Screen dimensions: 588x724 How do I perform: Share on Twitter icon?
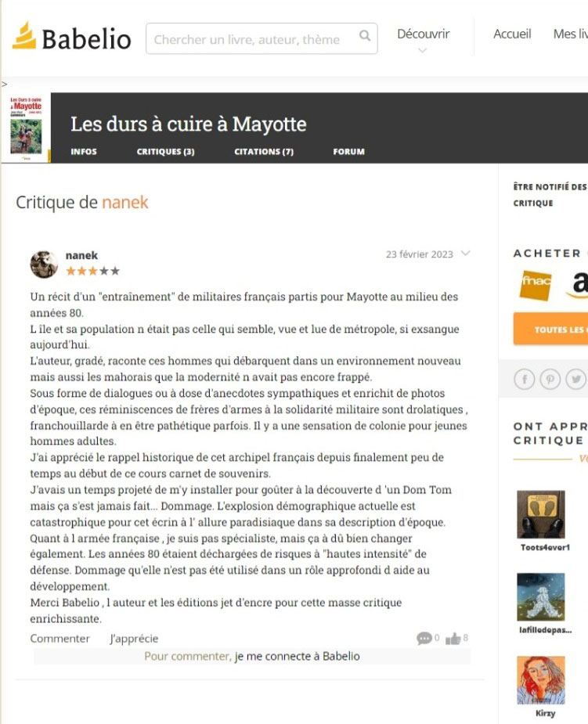point(575,380)
